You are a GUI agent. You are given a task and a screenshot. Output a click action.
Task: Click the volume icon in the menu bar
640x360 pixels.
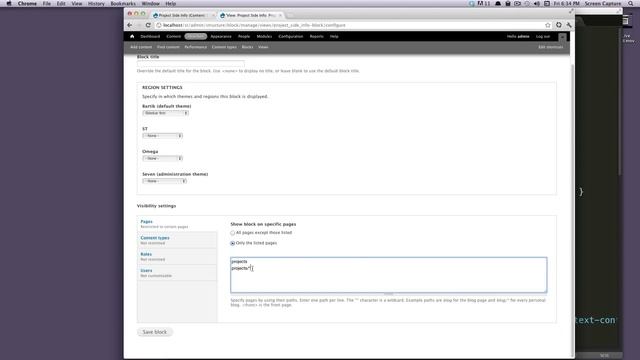click(x=537, y=4)
